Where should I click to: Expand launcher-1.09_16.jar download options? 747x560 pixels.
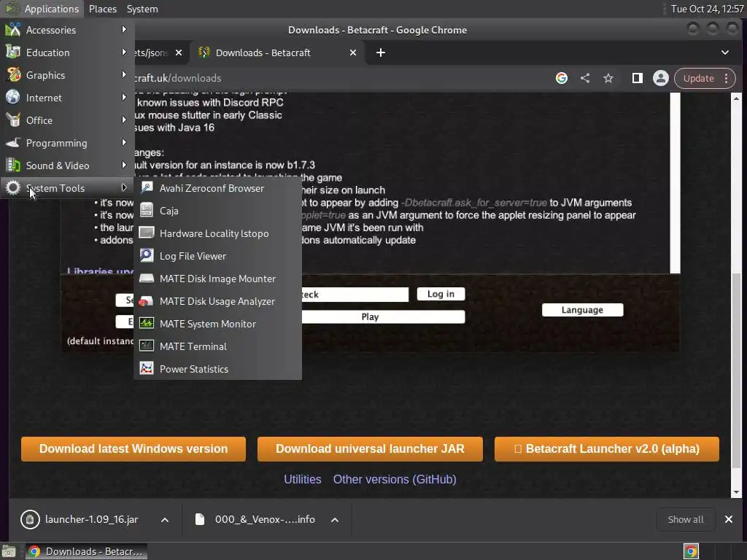[165, 519]
